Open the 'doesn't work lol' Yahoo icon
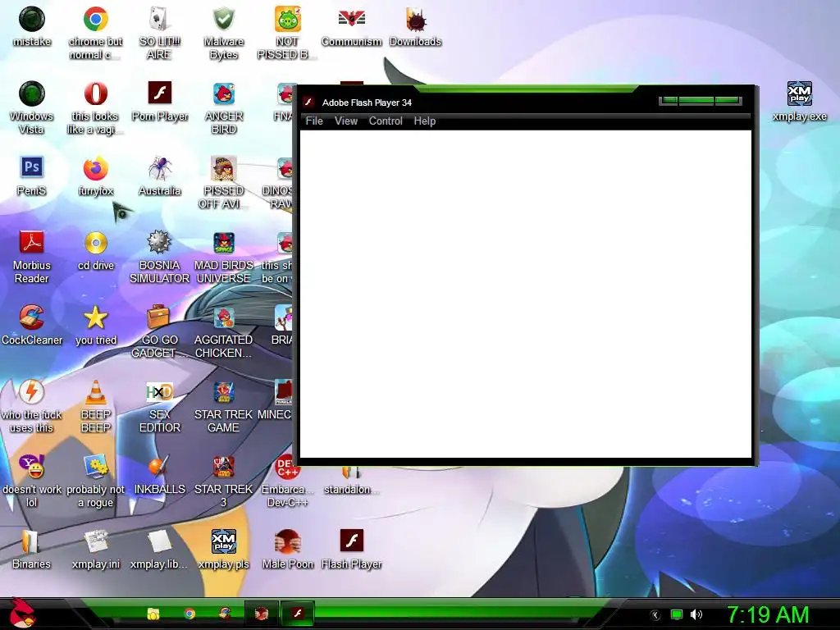The height and width of the screenshot is (630, 840). click(32, 481)
